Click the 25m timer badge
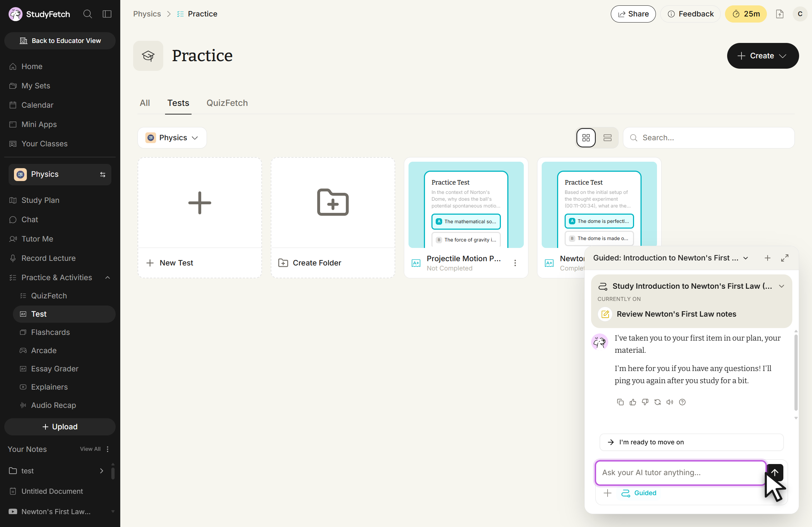 click(746, 14)
